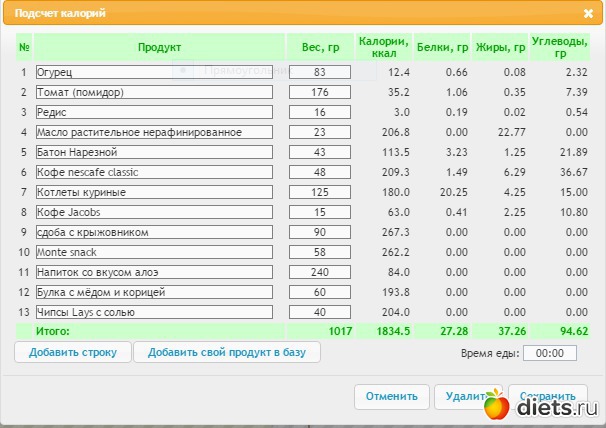Screen dimensions: 606x428
Task: Click the Сохранить button
Action: pos(548,397)
